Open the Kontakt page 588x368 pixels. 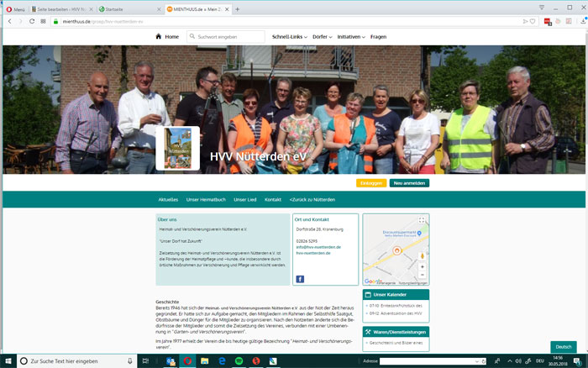click(273, 200)
